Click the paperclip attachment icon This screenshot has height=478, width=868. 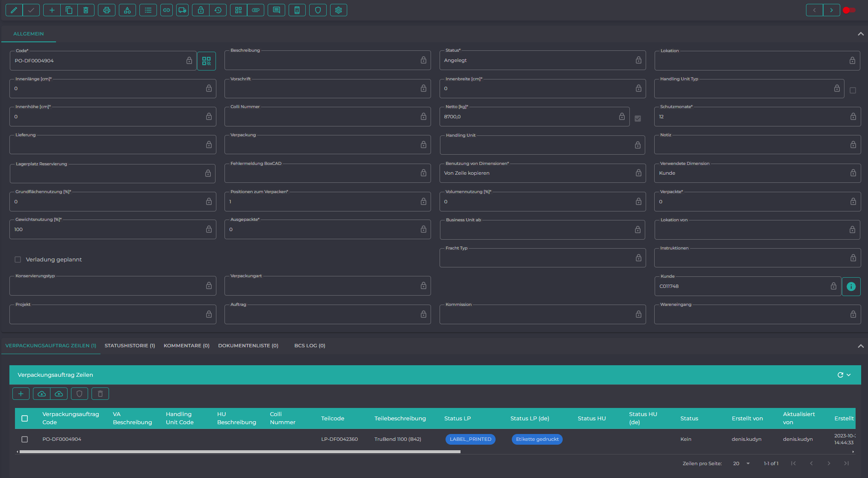pos(256,10)
